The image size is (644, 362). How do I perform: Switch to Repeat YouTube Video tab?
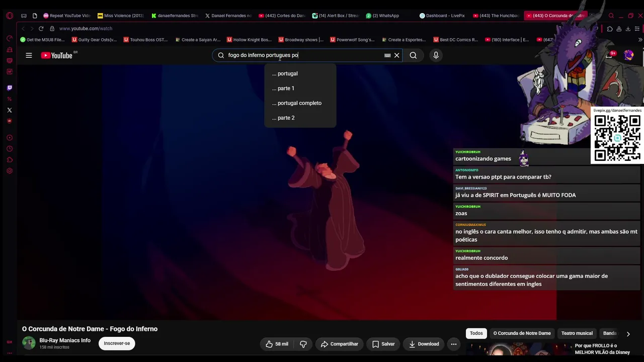[66, 16]
